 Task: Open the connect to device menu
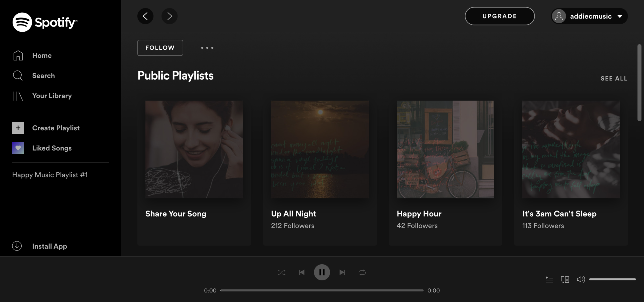565,279
